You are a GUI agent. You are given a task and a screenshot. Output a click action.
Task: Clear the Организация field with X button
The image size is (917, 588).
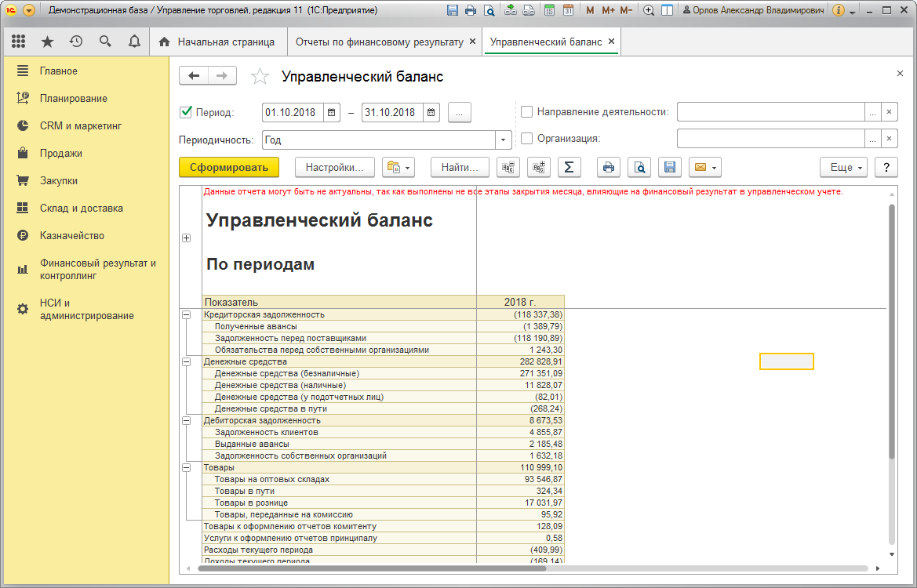[889, 139]
